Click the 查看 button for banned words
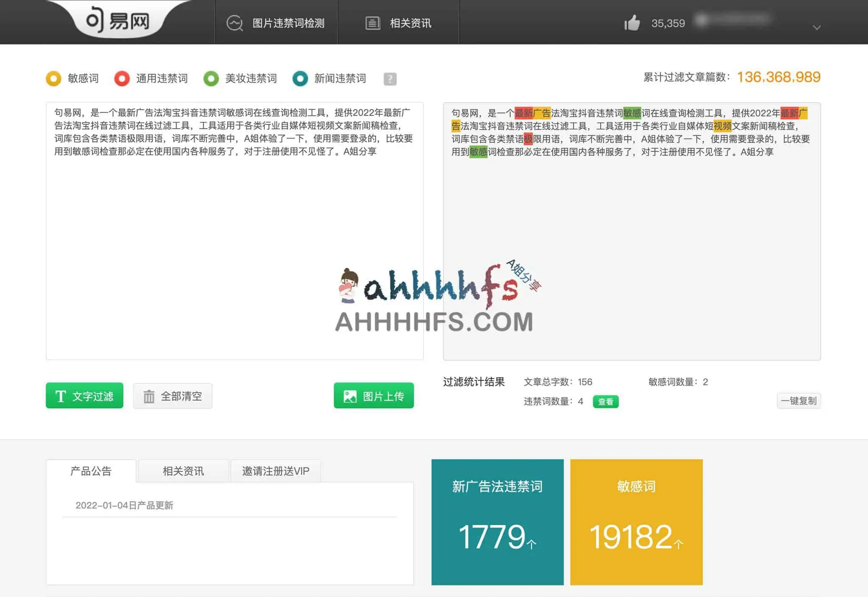 tap(606, 402)
